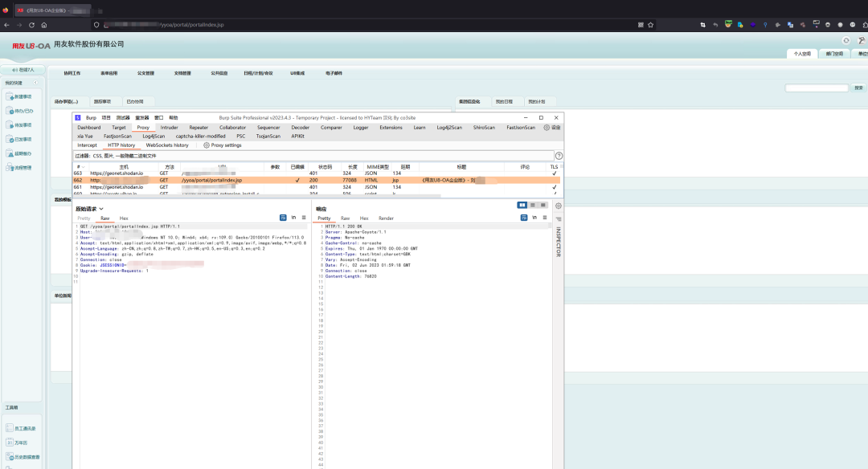This screenshot has height=469, width=868.
Task: Select history row 662 portalIndex.jsp
Action: point(316,181)
